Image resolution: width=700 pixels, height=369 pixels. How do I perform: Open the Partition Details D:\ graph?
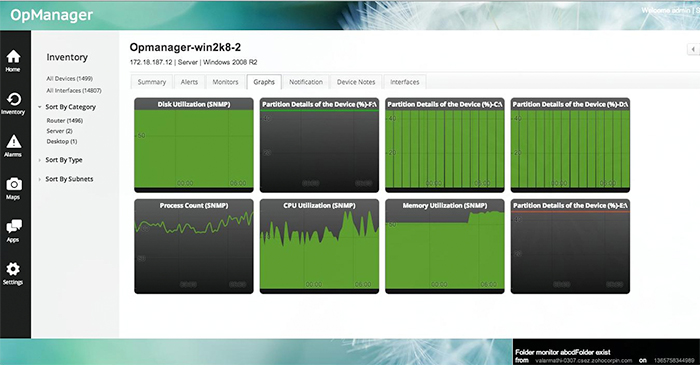(570, 145)
